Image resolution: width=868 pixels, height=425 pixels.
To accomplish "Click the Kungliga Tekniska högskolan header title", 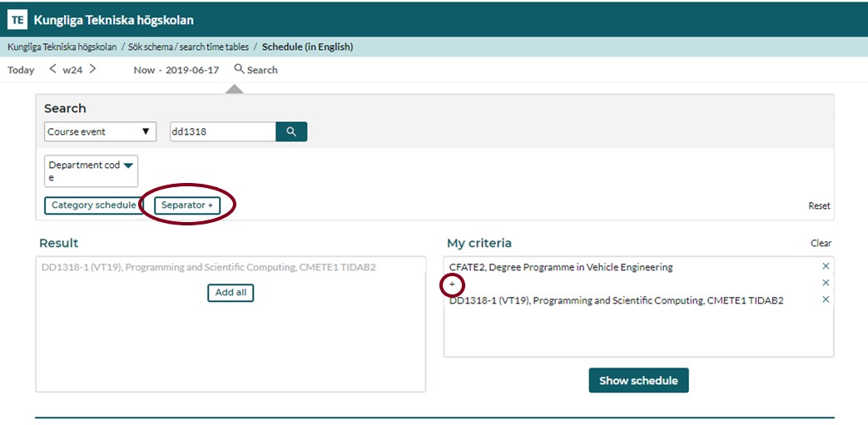I will [x=113, y=21].
